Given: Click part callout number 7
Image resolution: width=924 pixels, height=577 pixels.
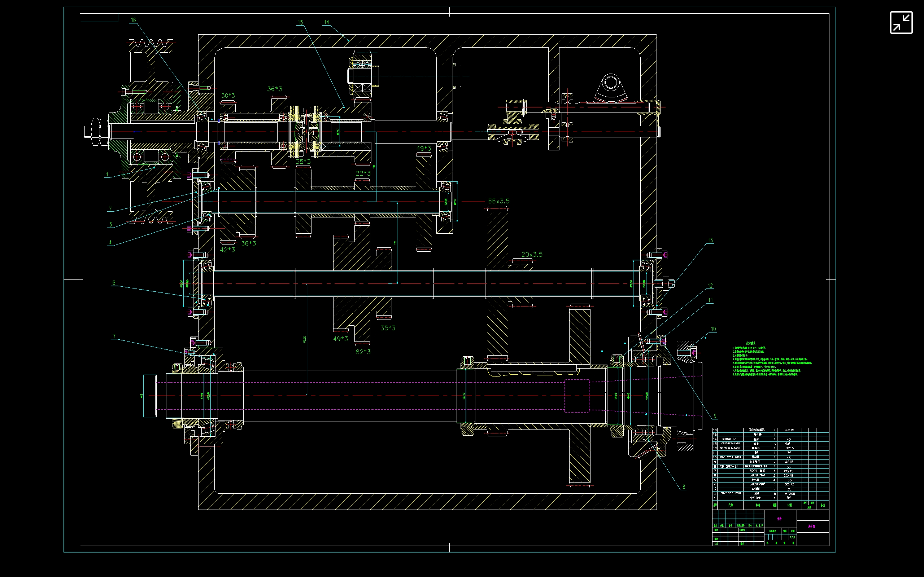Looking at the screenshot, I should click(x=114, y=336).
